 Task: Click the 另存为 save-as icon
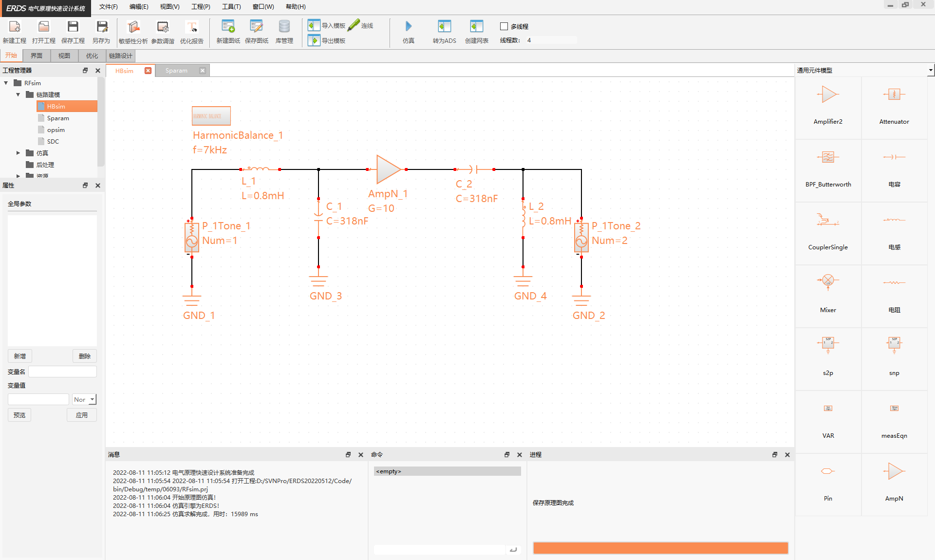[x=101, y=27]
